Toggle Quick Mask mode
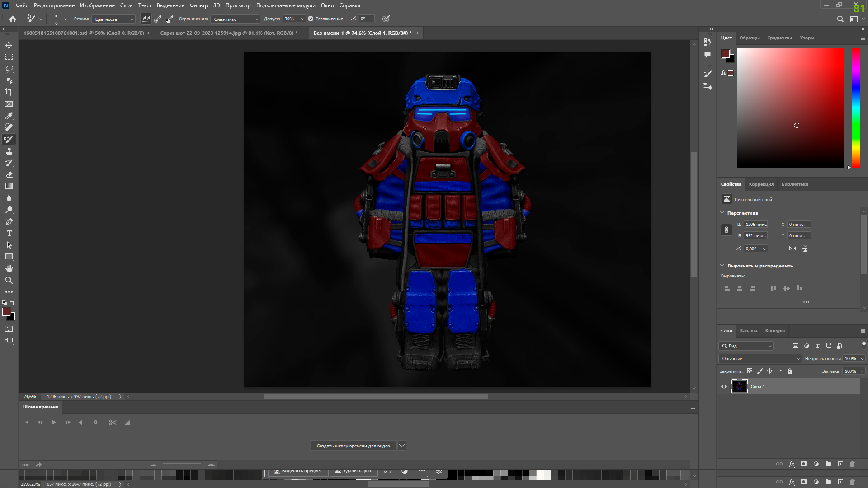Image resolution: width=868 pixels, height=488 pixels. coord(9,329)
